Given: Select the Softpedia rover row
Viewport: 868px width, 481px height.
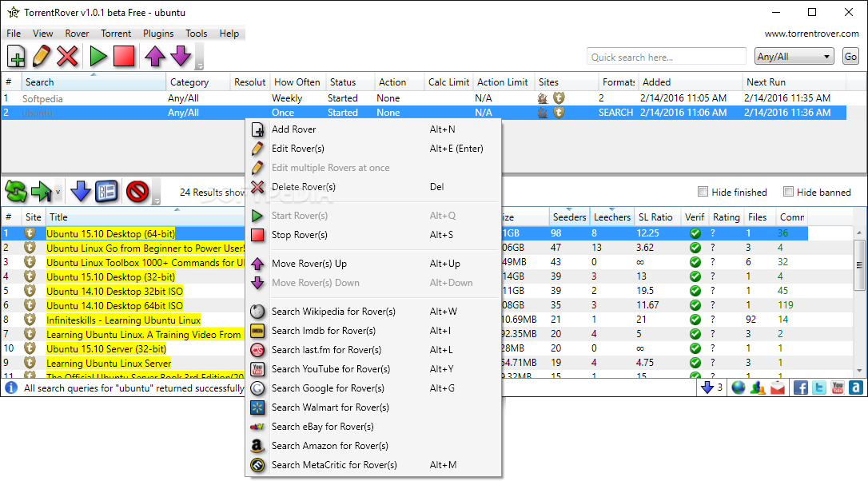Looking at the screenshot, I should coord(424,98).
